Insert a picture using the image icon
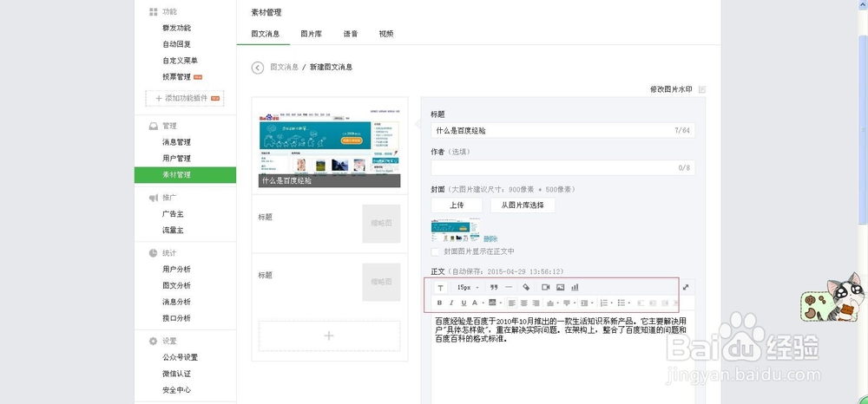Image resolution: width=868 pixels, height=404 pixels. click(x=560, y=287)
